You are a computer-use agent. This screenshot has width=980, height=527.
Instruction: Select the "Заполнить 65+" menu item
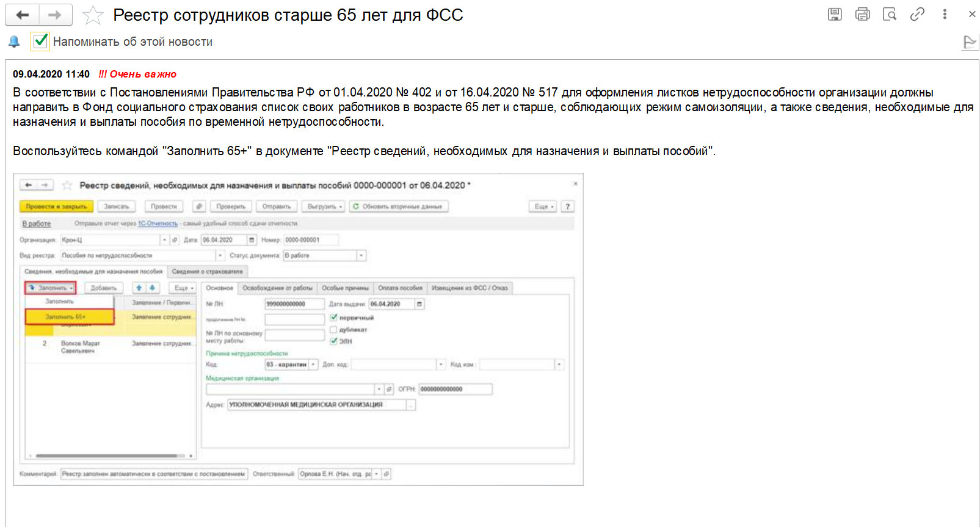click(x=68, y=317)
